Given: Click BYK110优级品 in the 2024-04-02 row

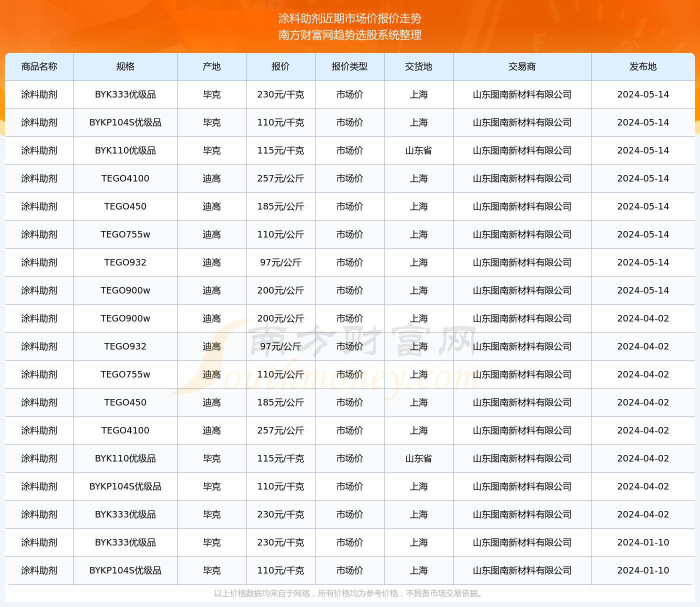Looking at the screenshot, I should point(125,458).
